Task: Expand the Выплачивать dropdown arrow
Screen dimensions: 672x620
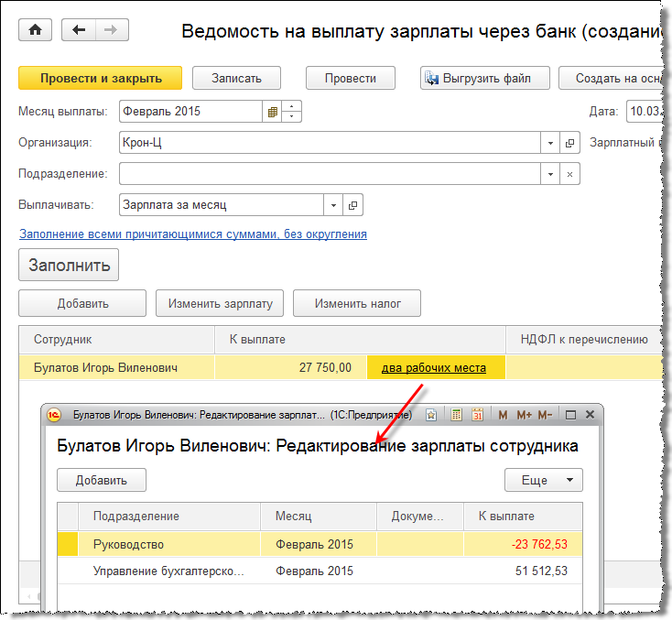Action: [x=333, y=205]
